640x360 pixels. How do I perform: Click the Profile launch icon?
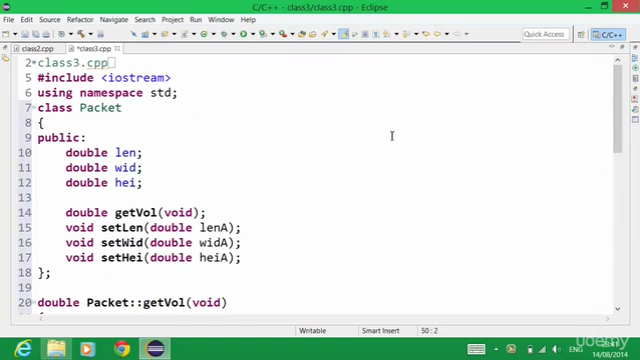(x=263, y=34)
